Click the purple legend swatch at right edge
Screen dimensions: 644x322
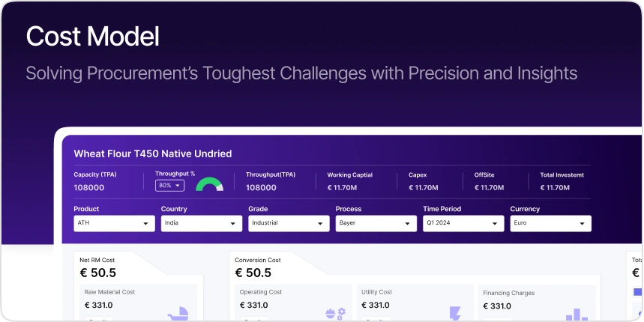[638, 291]
